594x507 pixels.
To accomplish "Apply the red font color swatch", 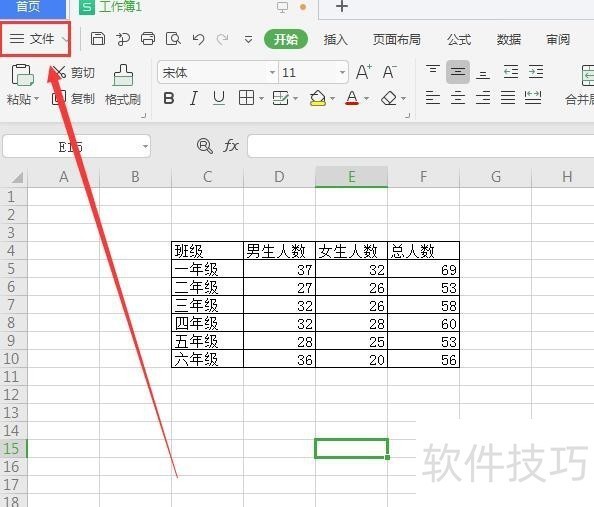I will 352,99.
